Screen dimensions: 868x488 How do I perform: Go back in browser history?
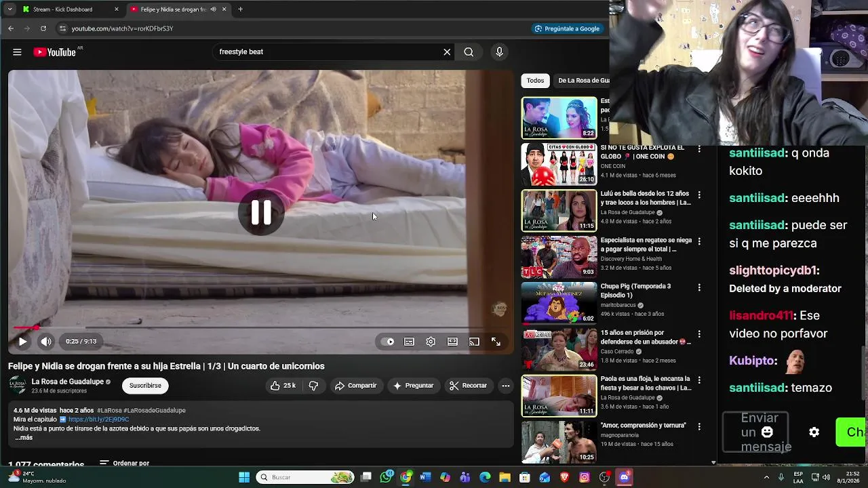coord(11,28)
